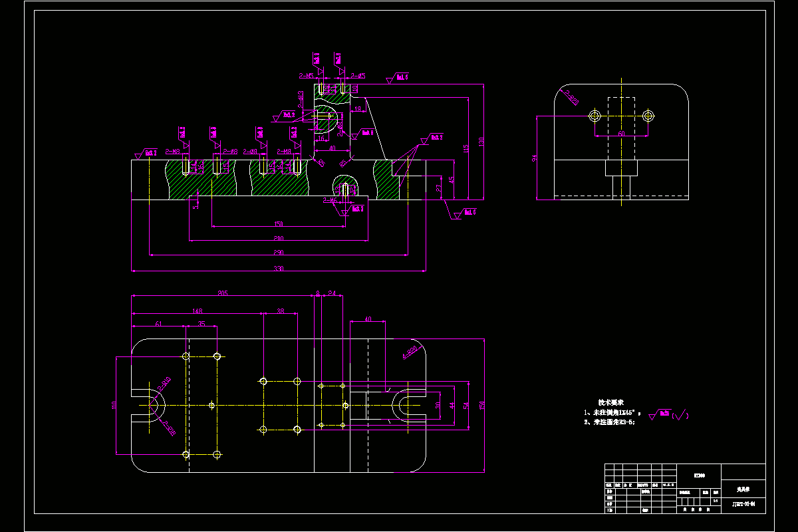Select the 2-R10 radius label
Screen dimensions: 798x532
click(x=164, y=384)
